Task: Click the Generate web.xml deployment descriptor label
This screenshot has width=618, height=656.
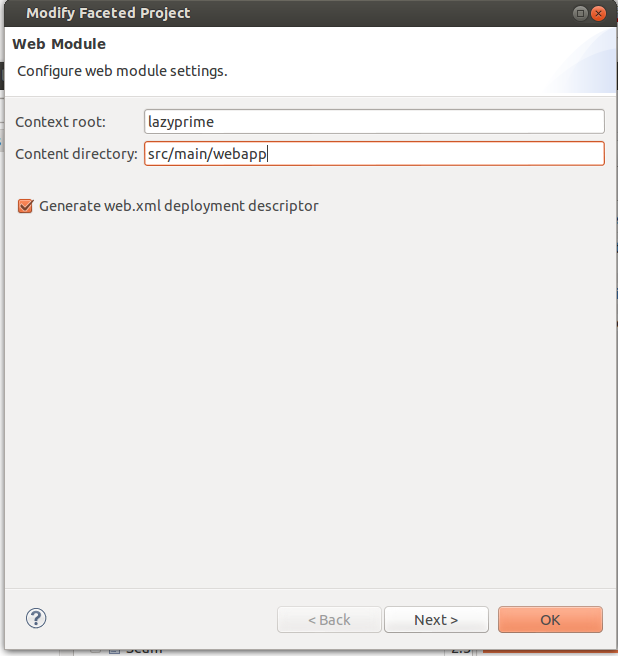Action: coord(179,206)
